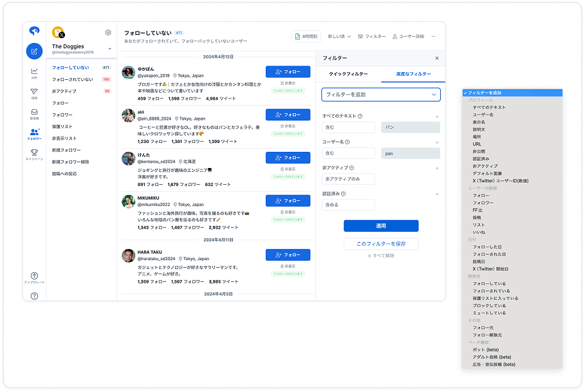Click the 適用 apply button
The image size is (585, 392).
point(381,226)
